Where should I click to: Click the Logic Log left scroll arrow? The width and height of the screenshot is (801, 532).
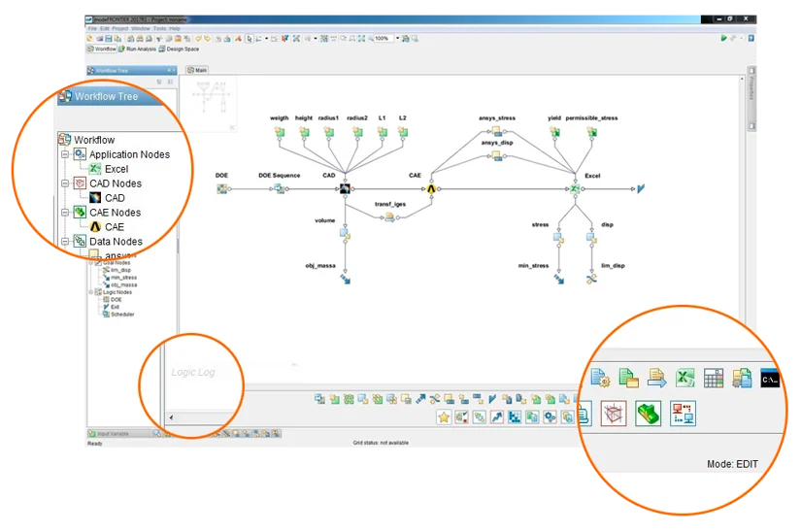coord(171,417)
